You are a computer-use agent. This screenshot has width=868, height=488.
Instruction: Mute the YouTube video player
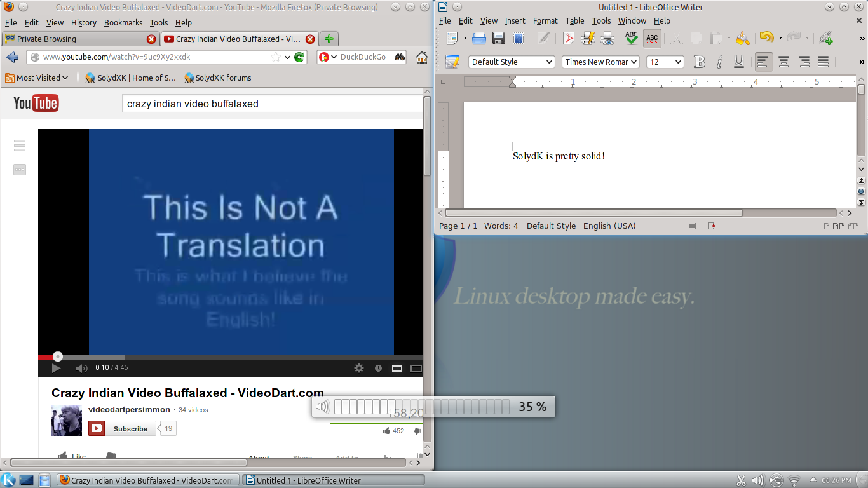click(x=81, y=368)
